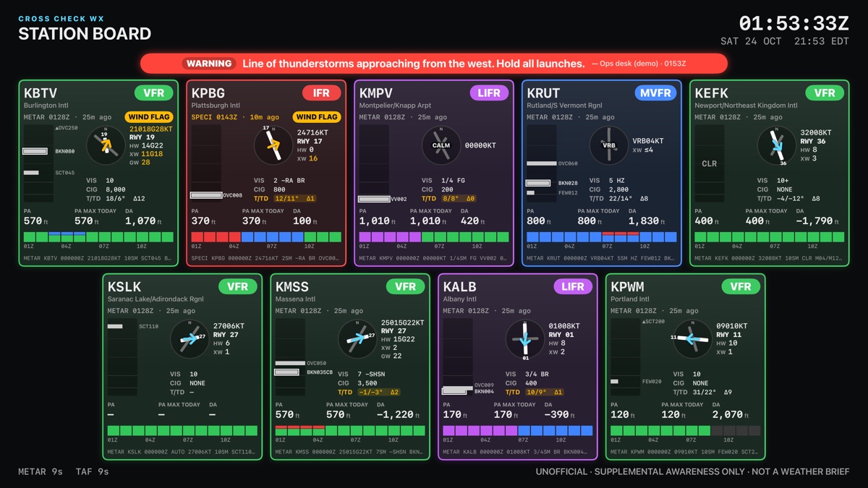Click the STATION BOARD title
Image resolution: width=868 pixels, height=488 pixels.
[85, 34]
